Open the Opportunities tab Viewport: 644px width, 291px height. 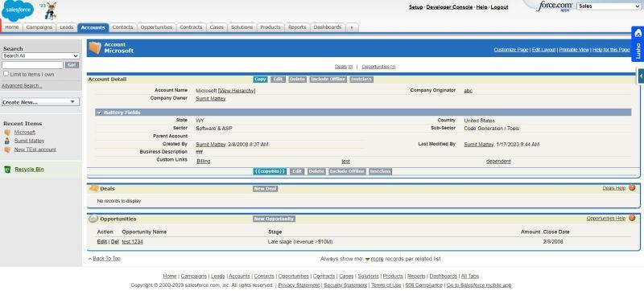click(156, 27)
